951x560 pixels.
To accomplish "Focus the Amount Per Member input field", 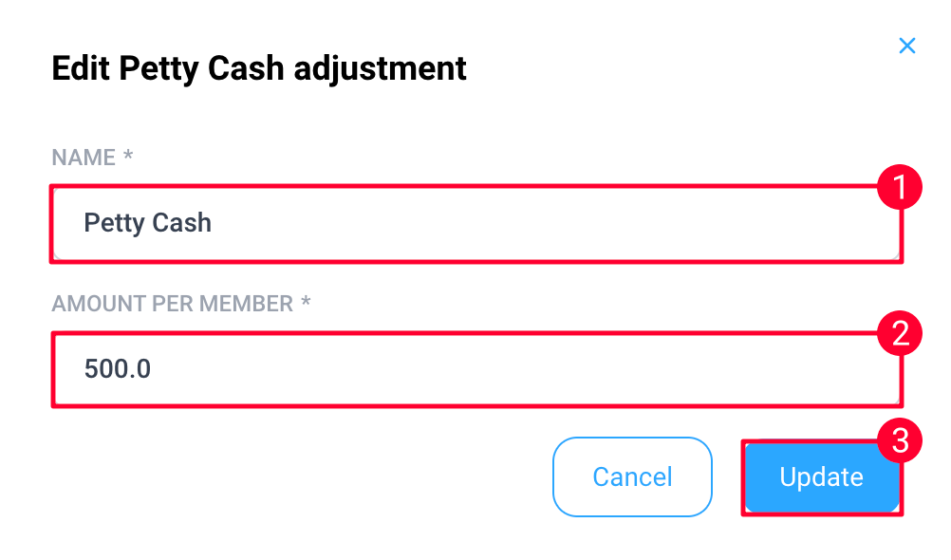I will (x=476, y=369).
